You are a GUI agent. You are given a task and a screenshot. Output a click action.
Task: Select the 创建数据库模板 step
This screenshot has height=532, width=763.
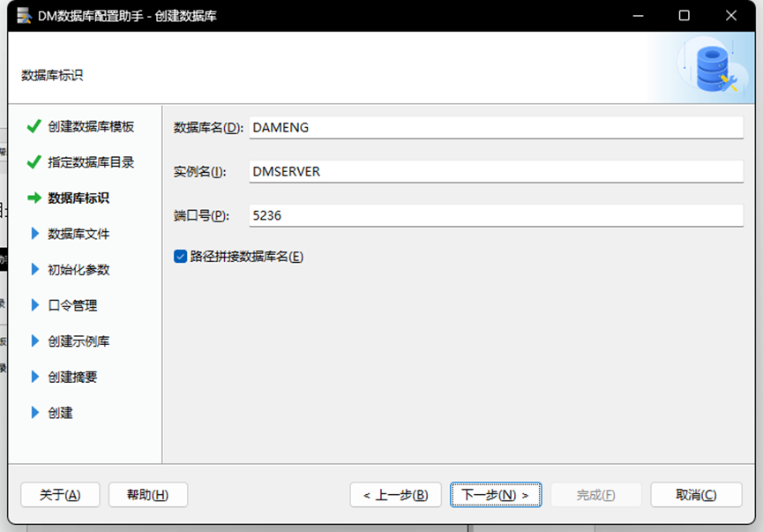91,126
